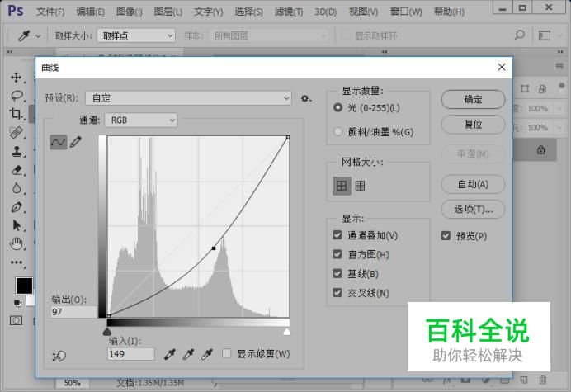
Task: Select the Clone Stamp tool
Action: click(17, 151)
